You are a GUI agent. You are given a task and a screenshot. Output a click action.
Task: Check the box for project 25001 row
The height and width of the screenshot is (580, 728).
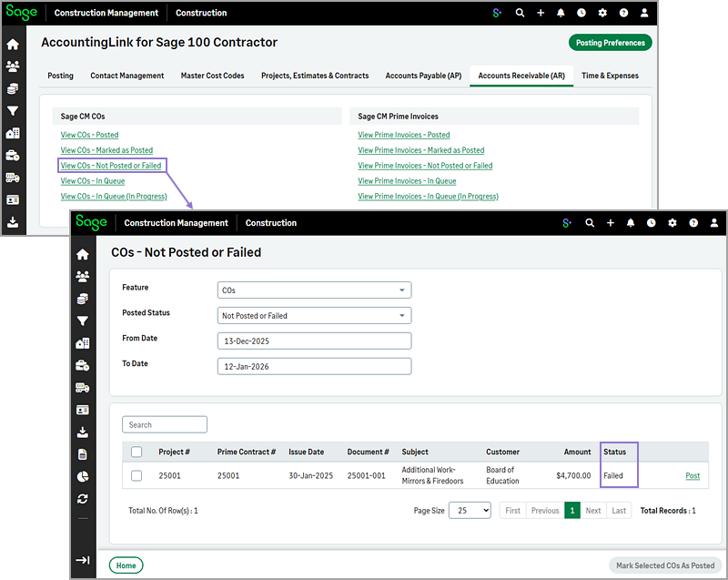click(x=136, y=475)
